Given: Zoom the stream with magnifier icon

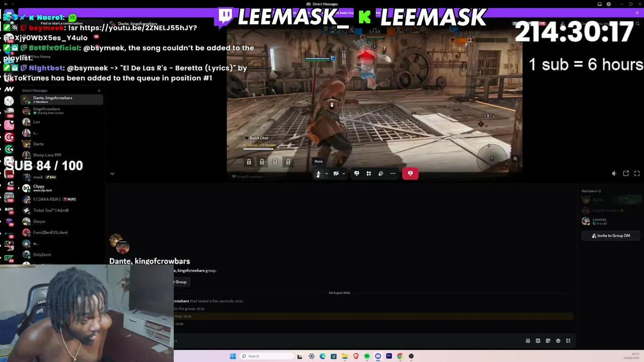Looking at the screenshot, I should click(x=515, y=159).
